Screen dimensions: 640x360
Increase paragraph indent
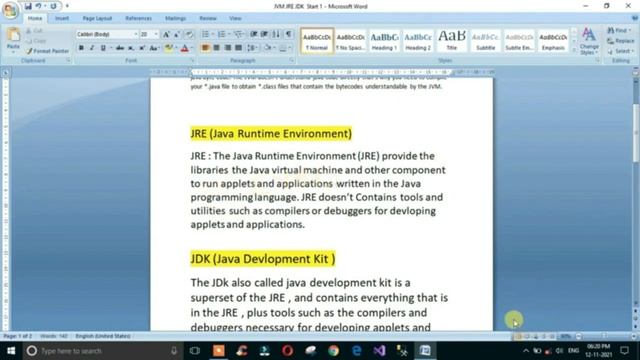coord(264,34)
